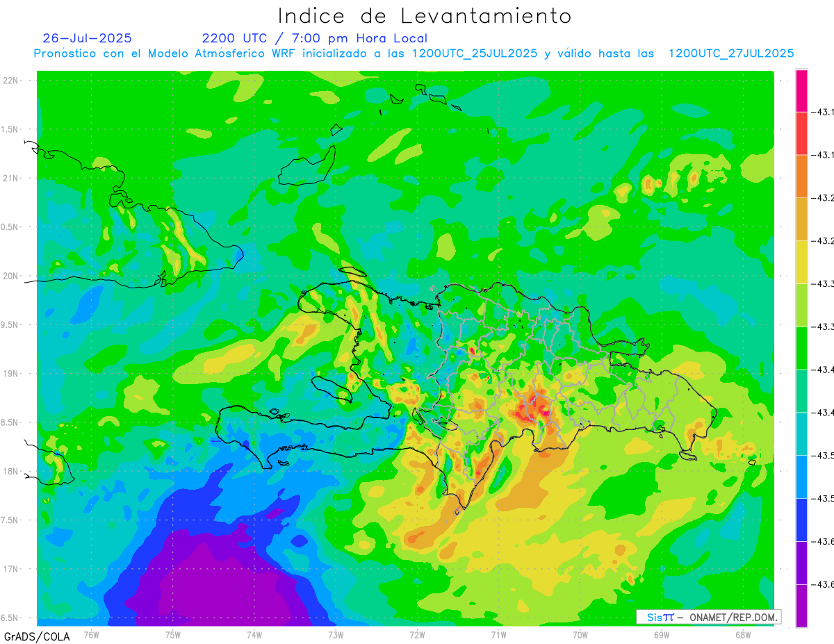Image resolution: width=834 pixels, height=644 pixels.
Task: Click the "22N" latitude label
Action: click(x=12, y=81)
